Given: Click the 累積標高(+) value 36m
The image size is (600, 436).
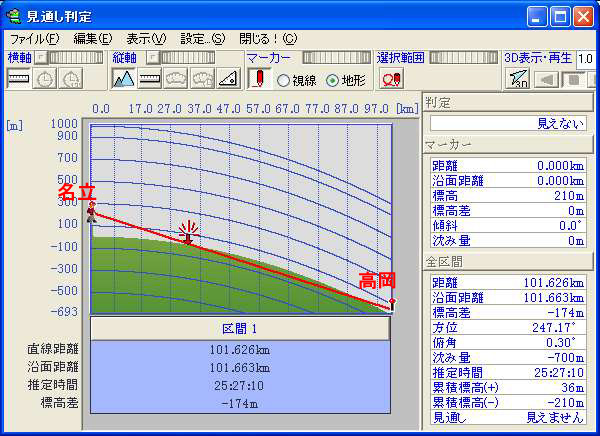Looking at the screenshot, I should pyautogui.click(x=573, y=387).
